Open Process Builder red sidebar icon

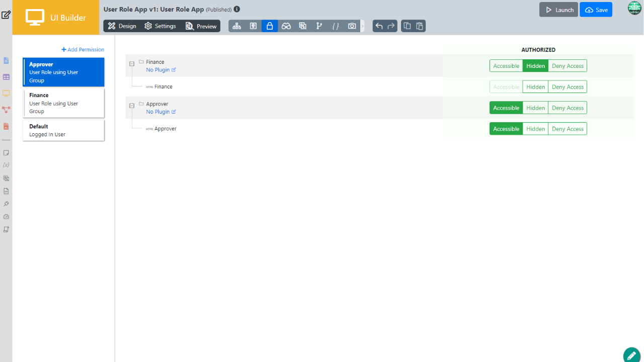point(6,110)
